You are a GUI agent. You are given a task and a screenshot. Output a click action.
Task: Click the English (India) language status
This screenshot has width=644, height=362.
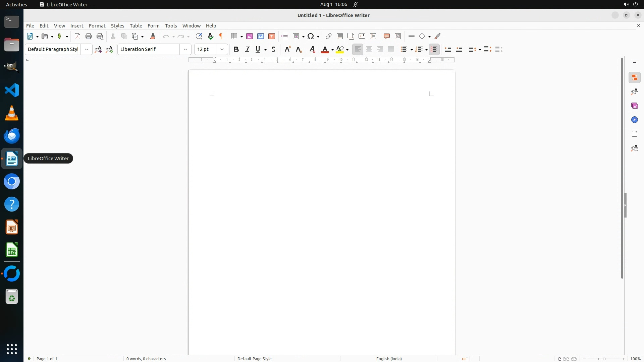(x=389, y=359)
